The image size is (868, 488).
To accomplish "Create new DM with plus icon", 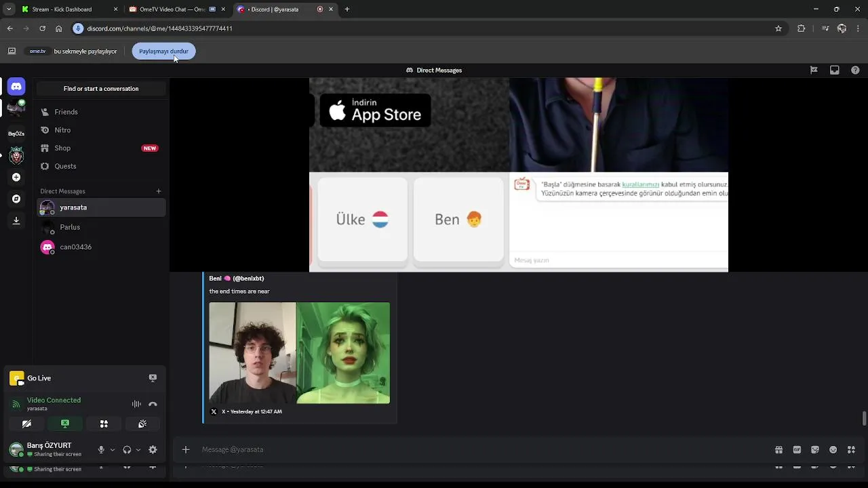I will [x=159, y=191].
